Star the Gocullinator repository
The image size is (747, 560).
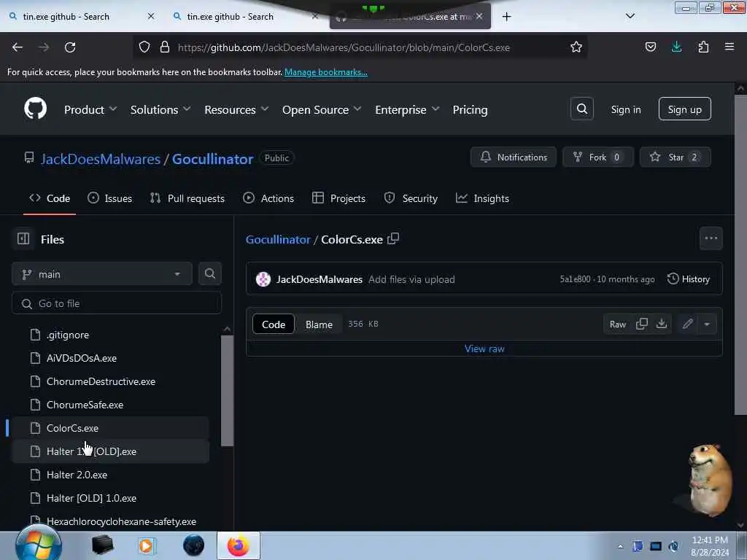point(675,157)
